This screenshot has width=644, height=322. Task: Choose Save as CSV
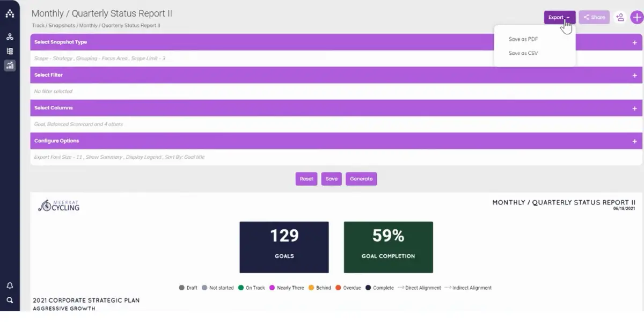523,53
